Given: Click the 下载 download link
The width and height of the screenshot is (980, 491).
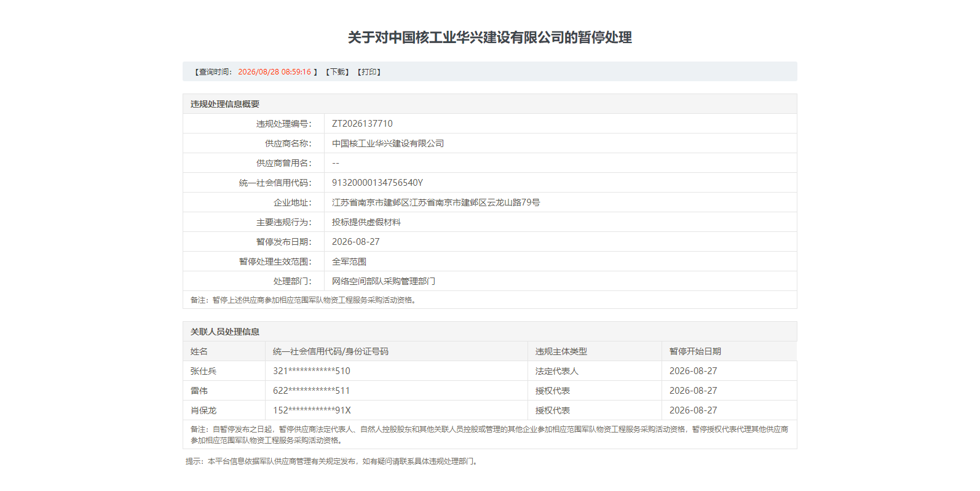Looking at the screenshot, I should pos(338,72).
